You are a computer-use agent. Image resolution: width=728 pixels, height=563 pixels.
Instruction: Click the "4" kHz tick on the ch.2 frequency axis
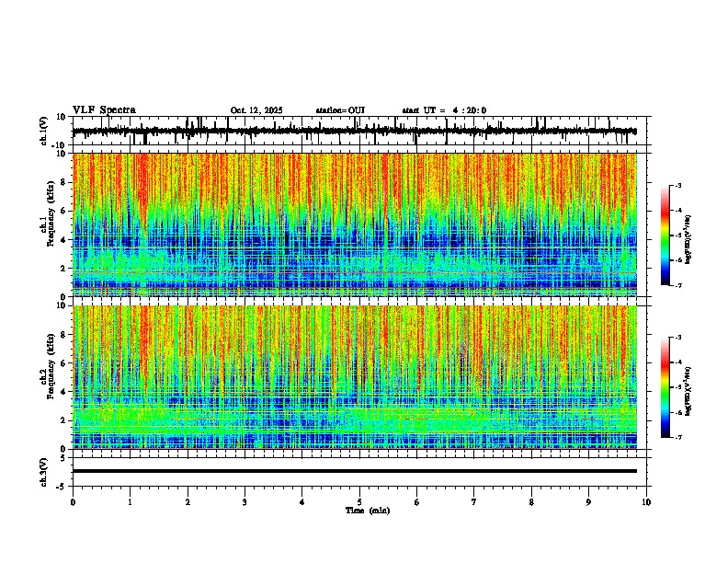pyautogui.click(x=63, y=392)
